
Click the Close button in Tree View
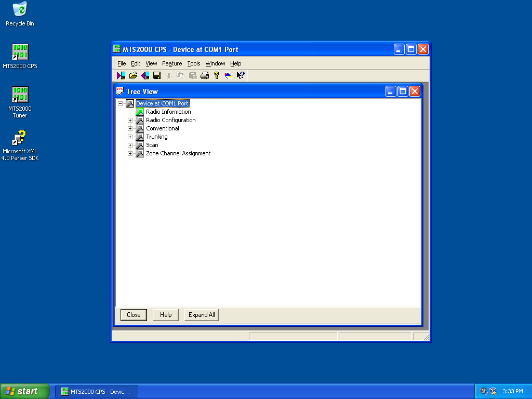click(x=134, y=315)
